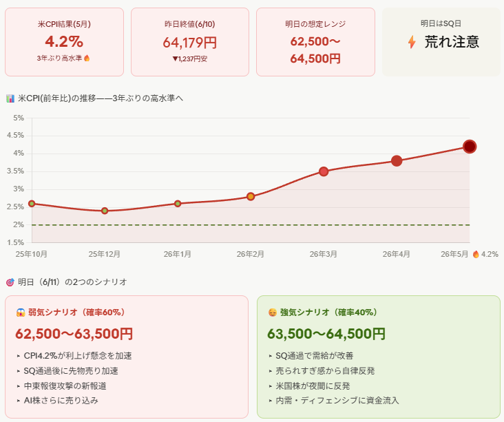504x422 pixels.
Task: Click SQ通過で需給が改善 bullet
Action: click(315, 356)
